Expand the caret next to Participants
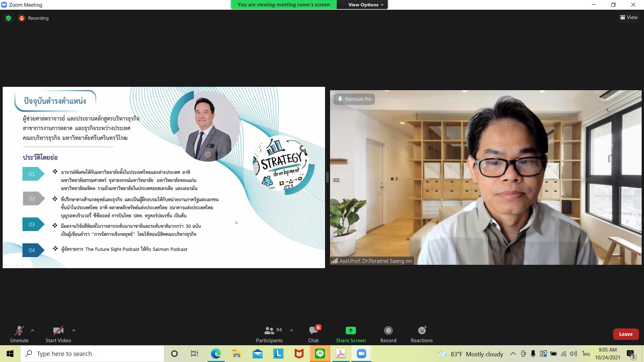Viewport: 644px width, 362px height. (x=291, y=330)
